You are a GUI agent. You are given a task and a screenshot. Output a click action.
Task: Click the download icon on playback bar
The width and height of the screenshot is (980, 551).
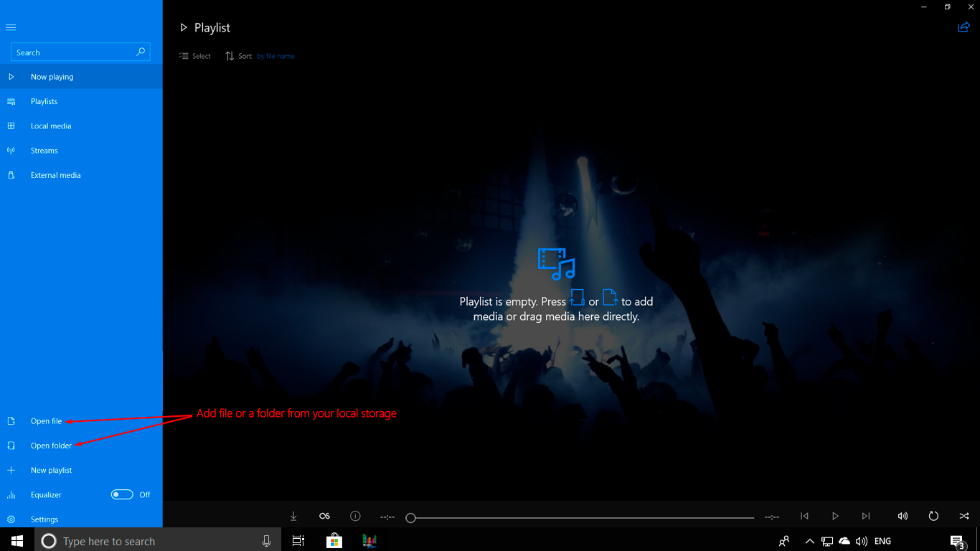click(x=293, y=516)
